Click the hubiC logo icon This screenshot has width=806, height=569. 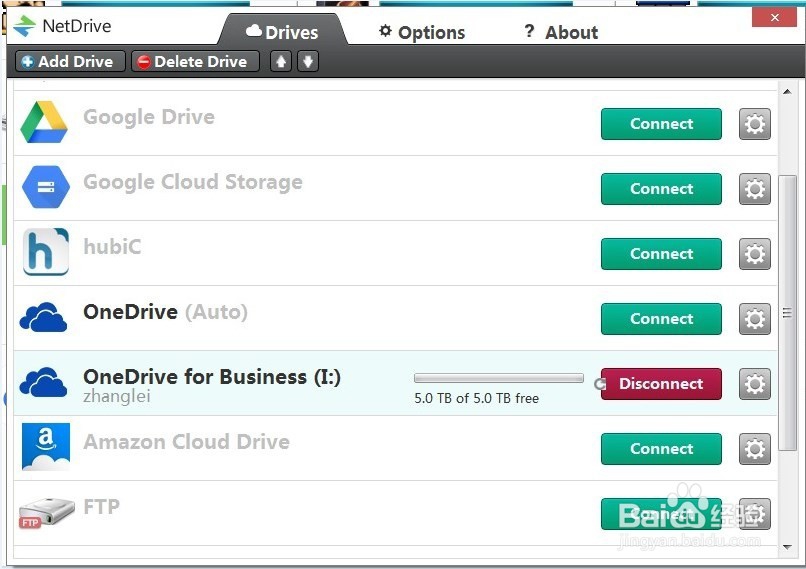pos(46,252)
